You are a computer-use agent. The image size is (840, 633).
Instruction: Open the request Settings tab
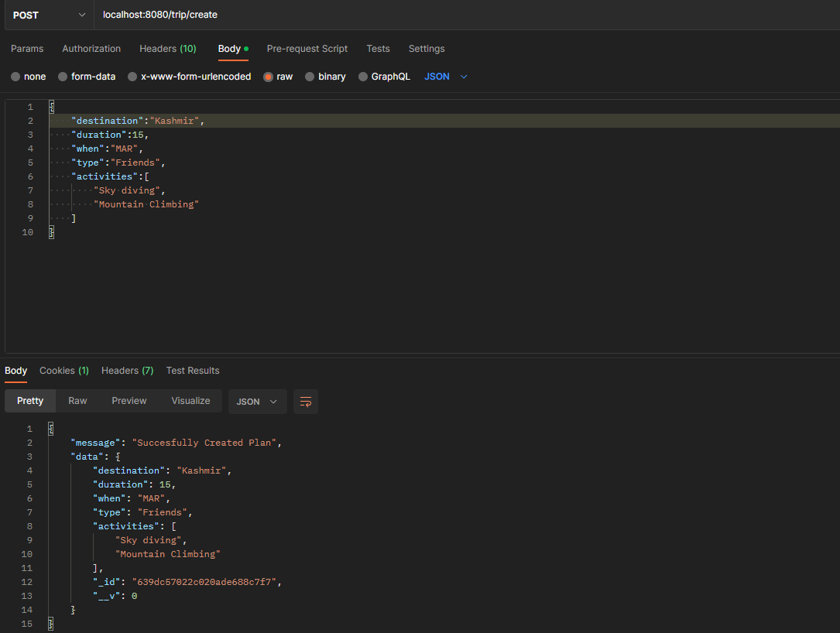click(x=427, y=49)
